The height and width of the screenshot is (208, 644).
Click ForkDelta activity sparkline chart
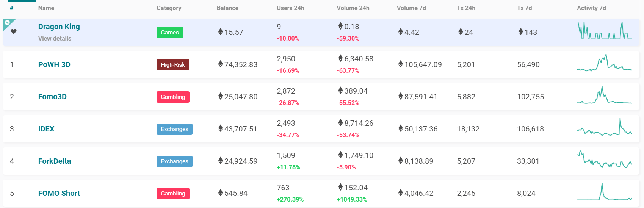(x=605, y=160)
